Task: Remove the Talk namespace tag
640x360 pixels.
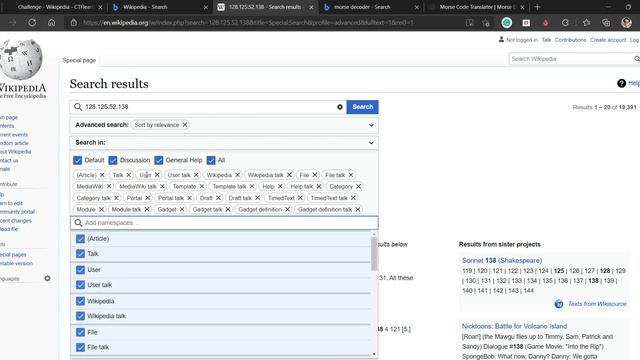Action: pos(129,175)
